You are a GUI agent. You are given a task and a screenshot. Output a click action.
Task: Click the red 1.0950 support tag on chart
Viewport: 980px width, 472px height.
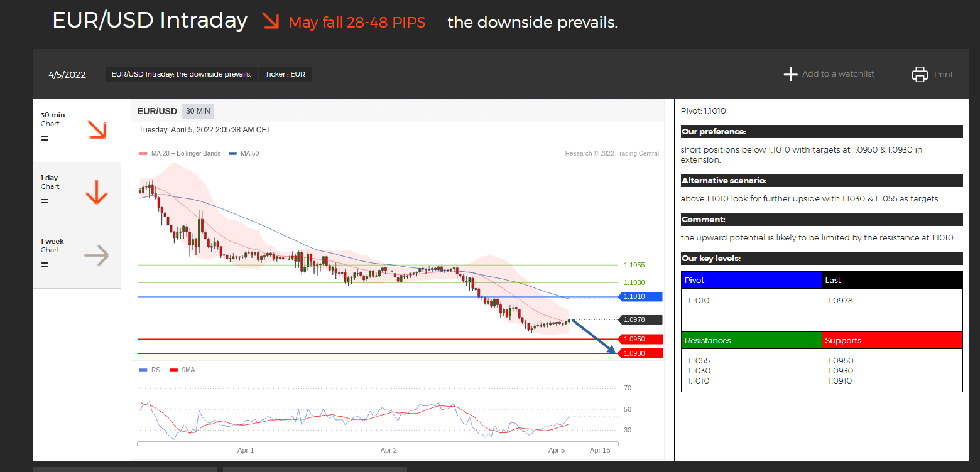click(x=640, y=339)
